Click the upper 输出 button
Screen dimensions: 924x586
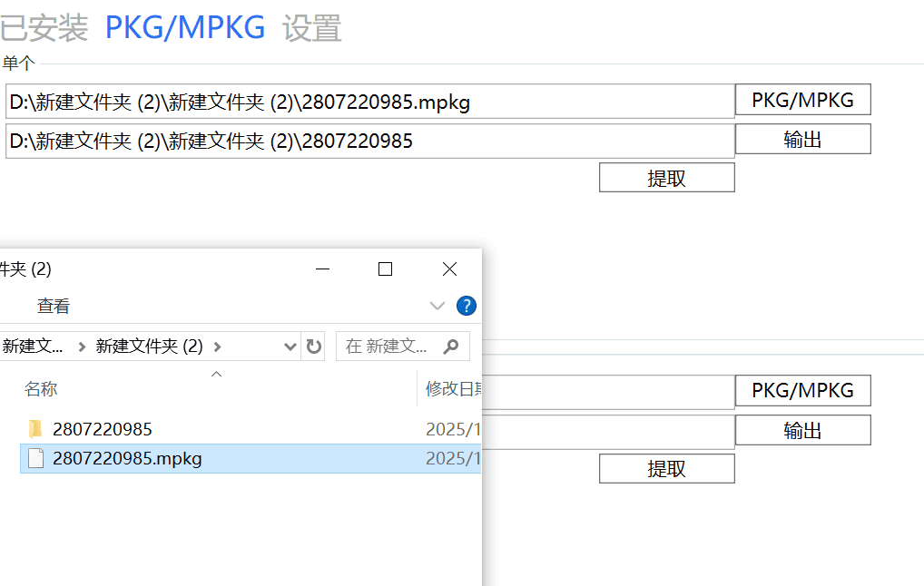[802, 140]
